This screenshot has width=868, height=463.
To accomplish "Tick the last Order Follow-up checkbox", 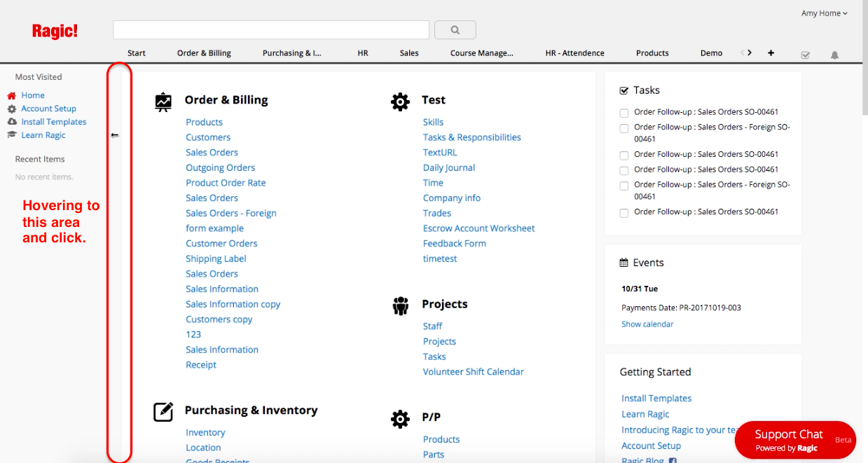I will (x=624, y=212).
